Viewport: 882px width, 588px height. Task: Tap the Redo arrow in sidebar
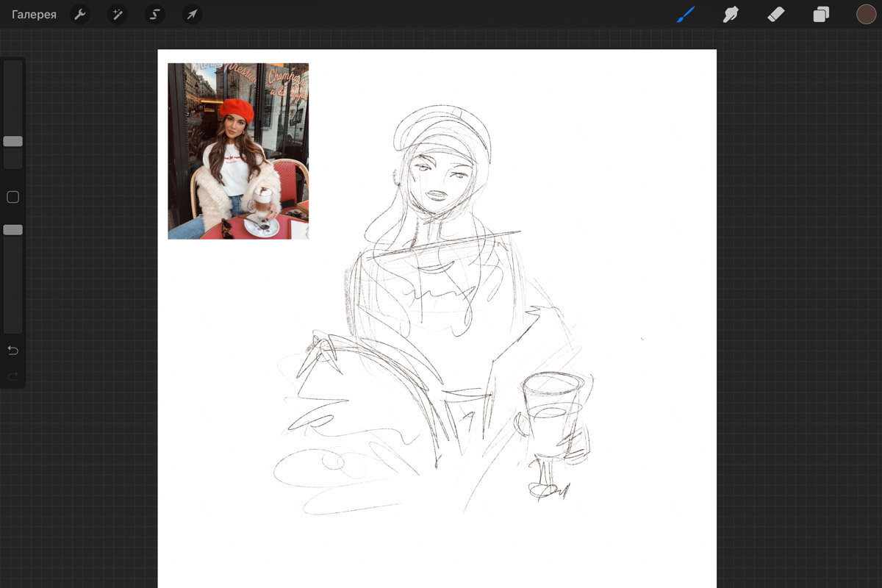(x=12, y=376)
